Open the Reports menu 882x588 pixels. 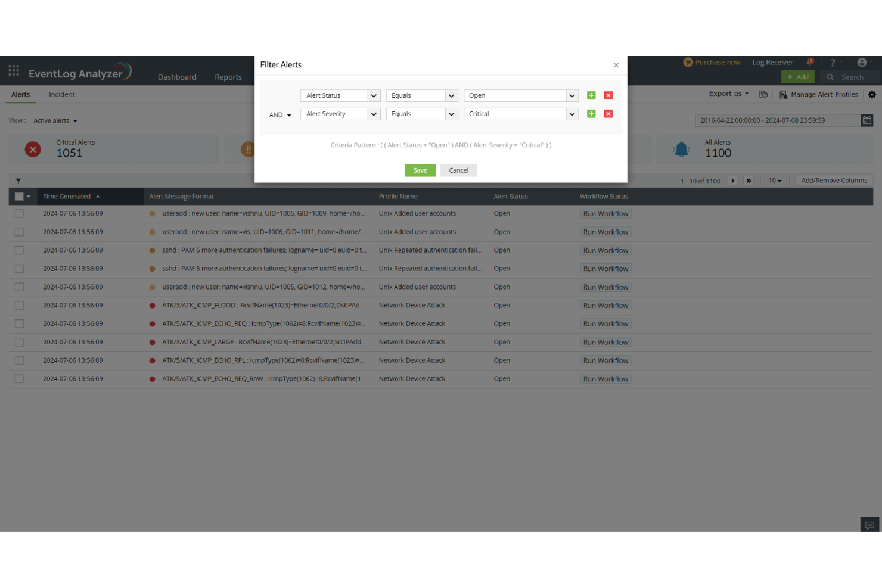pos(228,77)
